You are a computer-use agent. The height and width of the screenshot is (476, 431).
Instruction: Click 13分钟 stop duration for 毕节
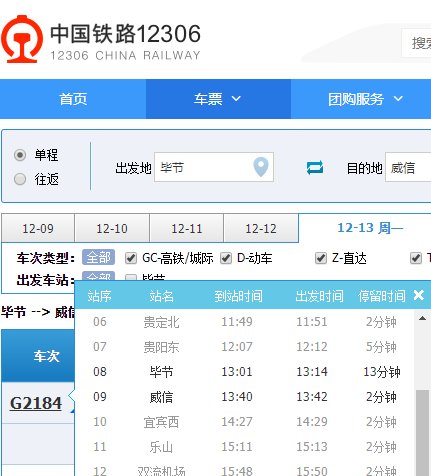[382, 372]
